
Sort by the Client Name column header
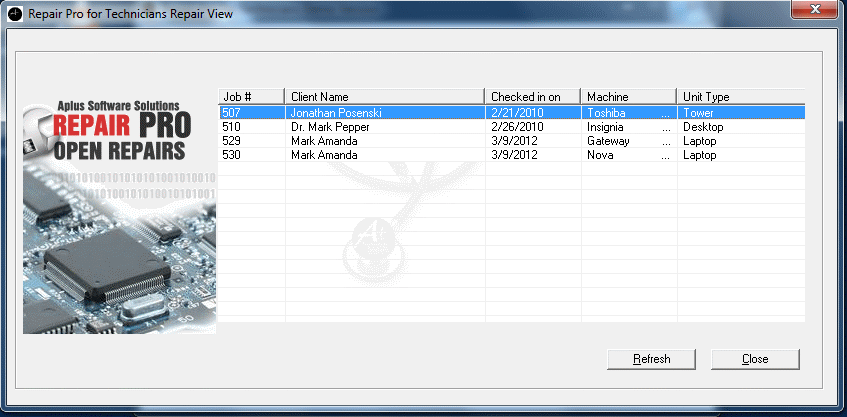click(x=384, y=97)
